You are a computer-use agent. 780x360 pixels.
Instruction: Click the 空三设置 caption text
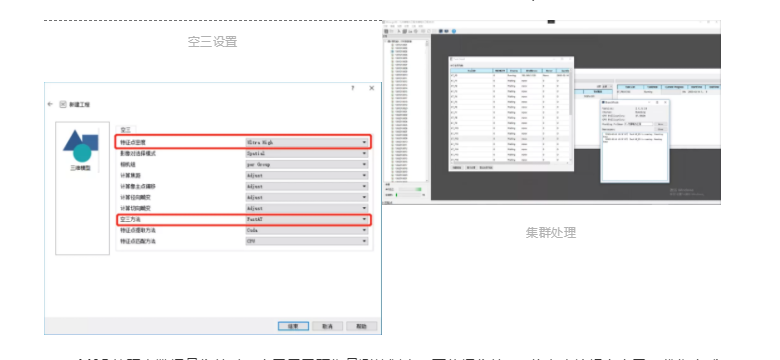pyautogui.click(x=212, y=42)
